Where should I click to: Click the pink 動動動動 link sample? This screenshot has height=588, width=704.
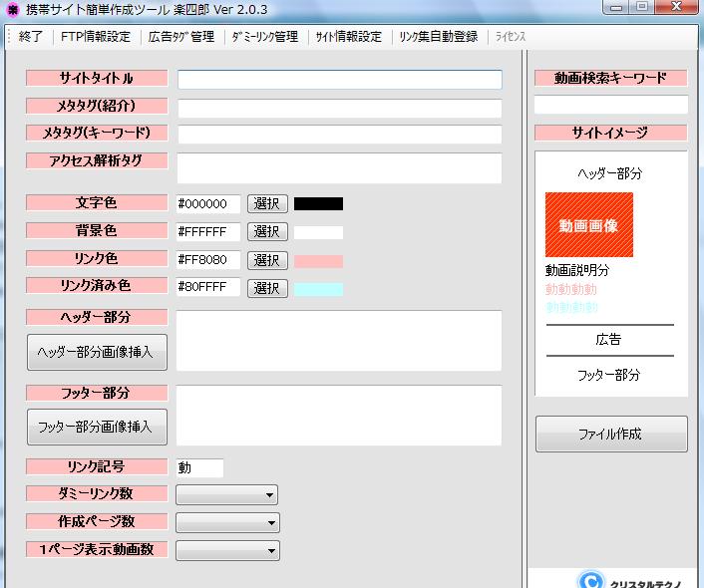click(x=570, y=289)
